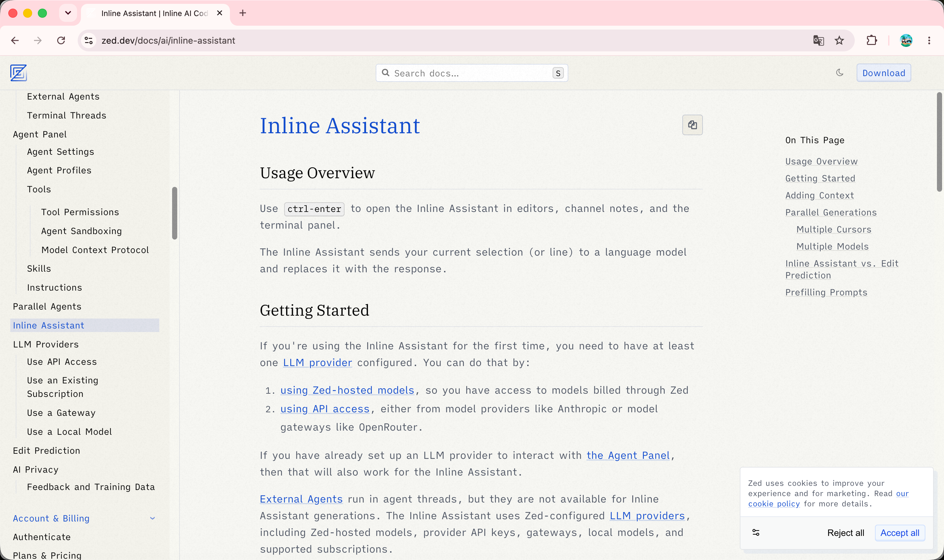Open site information icon in address bar
The image size is (944, 560).
point(89,40)
